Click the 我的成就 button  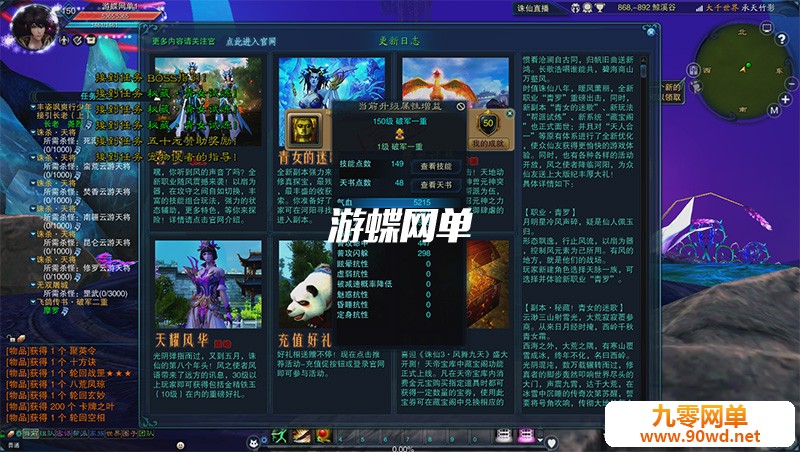(488, 144)
